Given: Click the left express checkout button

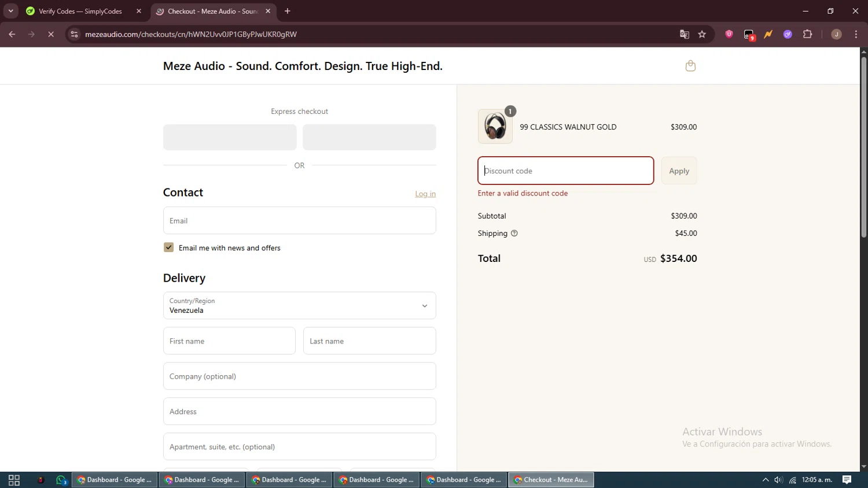Looking at the screenshot, I should pos(230,137).
